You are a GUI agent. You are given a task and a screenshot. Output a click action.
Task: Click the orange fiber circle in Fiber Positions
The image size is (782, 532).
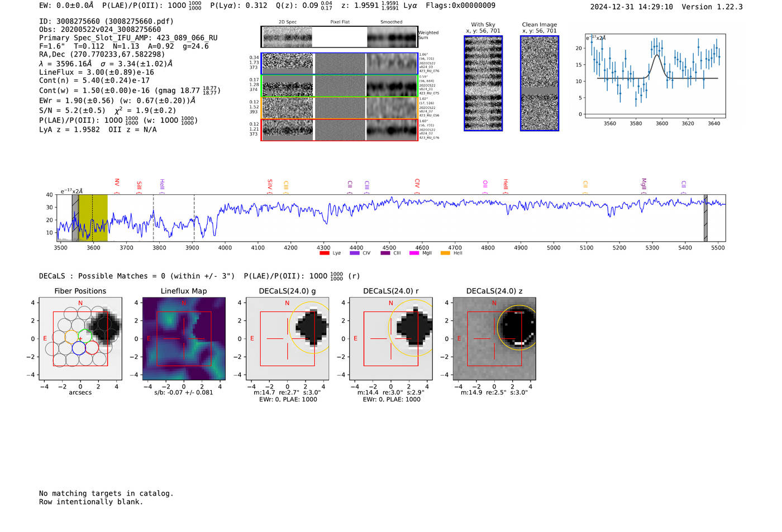[x=72, y=337]
